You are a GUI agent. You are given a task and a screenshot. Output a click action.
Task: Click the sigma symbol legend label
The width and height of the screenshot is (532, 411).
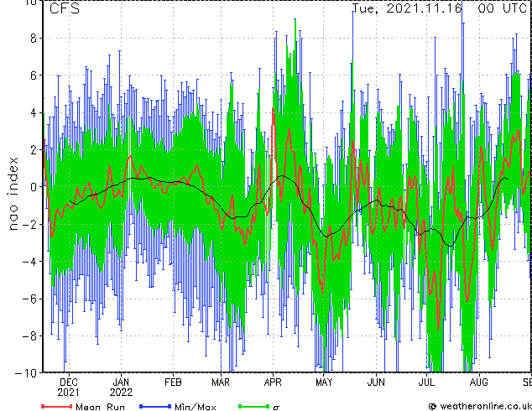pos(276,408)
